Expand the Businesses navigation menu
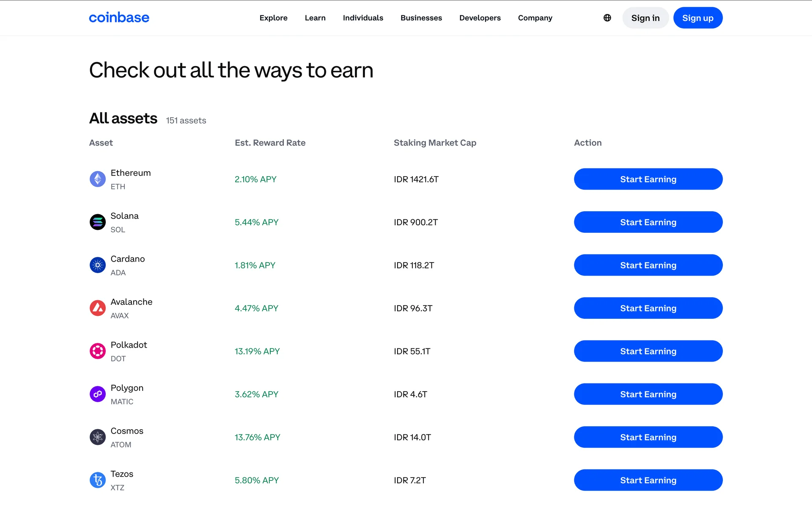 pos(421,18)
